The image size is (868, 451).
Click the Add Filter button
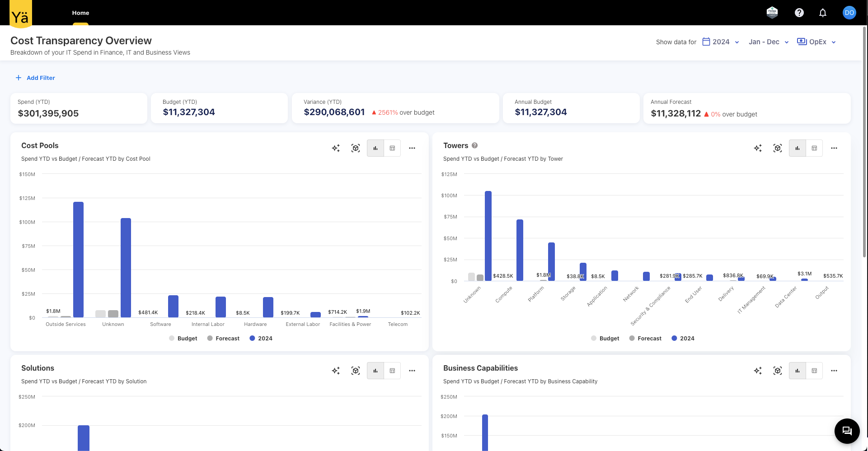(x=35, y=78)
